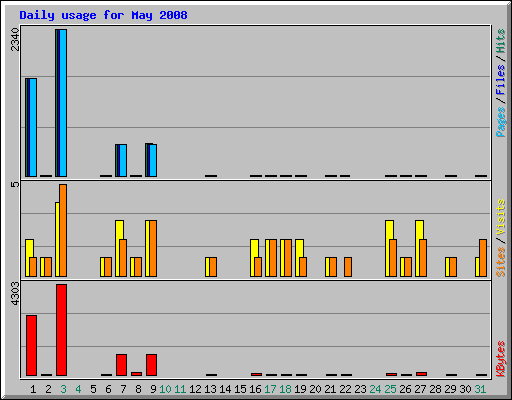Click green day label 18 on the x-axis
Image resolution: width=512 pixels, height=400 pixels.
click(285, 389)
